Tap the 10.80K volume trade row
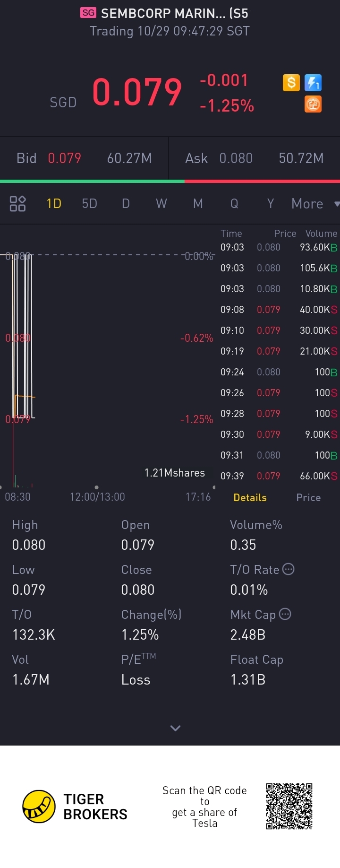The image size is (340, 868). click(279, 289)
